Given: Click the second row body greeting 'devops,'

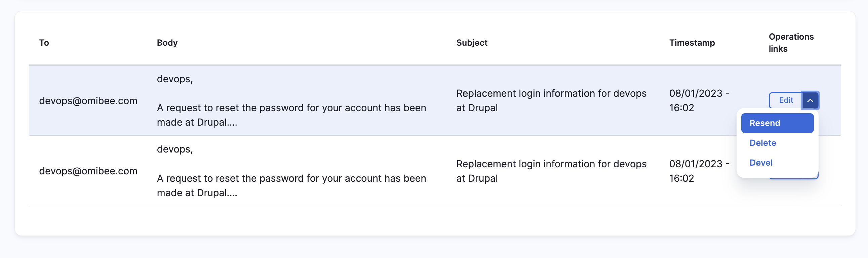Looking at the screenshot, I should pyautogui.click(x=175, y=149).
